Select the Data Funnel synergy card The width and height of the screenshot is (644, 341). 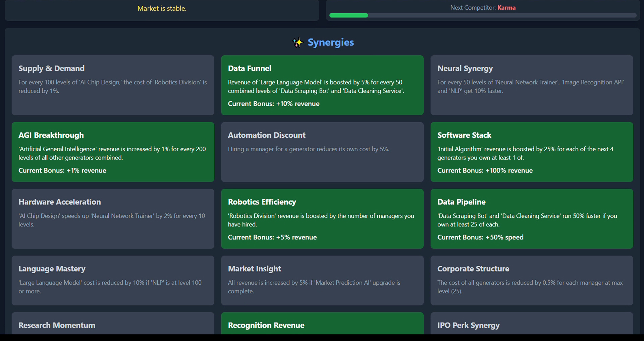pos(322,85)
